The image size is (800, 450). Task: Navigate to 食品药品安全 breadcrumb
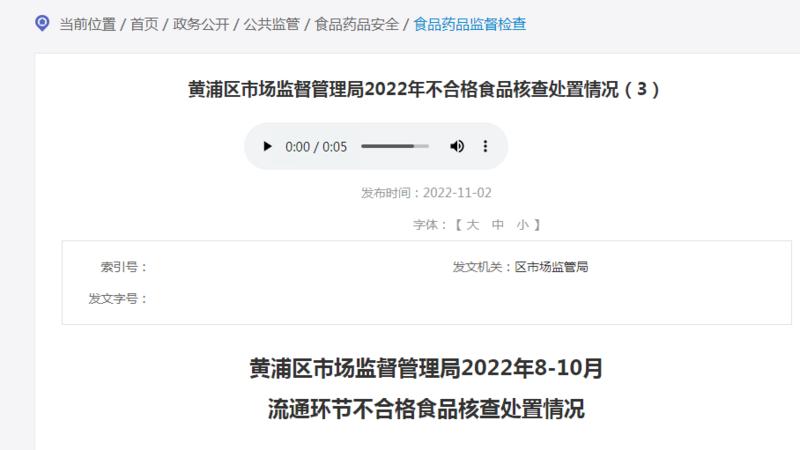pos(357,24)
